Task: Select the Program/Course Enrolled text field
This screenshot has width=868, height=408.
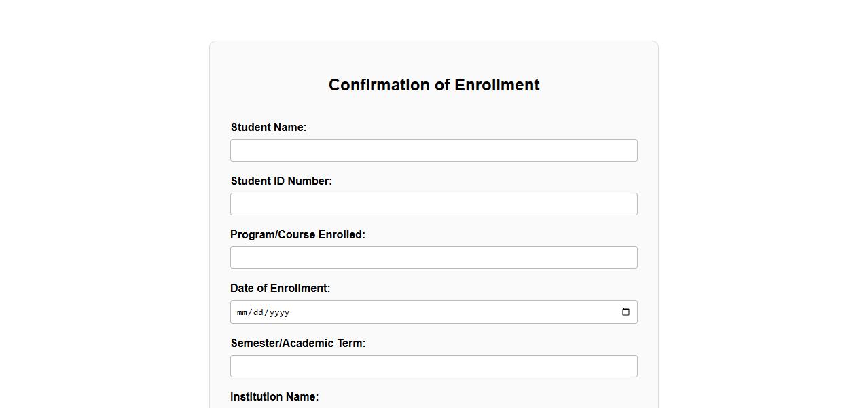Action: click(433, 258)
